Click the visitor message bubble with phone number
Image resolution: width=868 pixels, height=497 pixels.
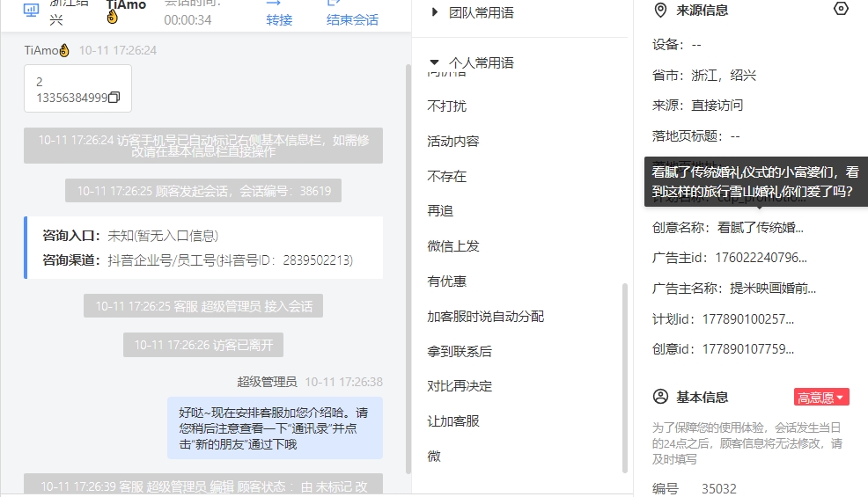click(77, 89)
